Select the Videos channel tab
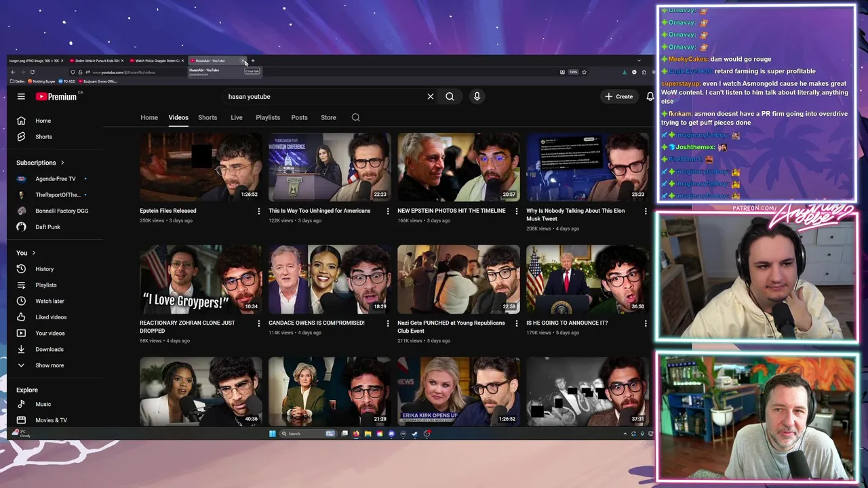Screen dimensions: 868x488 click(x=178, y=117)
